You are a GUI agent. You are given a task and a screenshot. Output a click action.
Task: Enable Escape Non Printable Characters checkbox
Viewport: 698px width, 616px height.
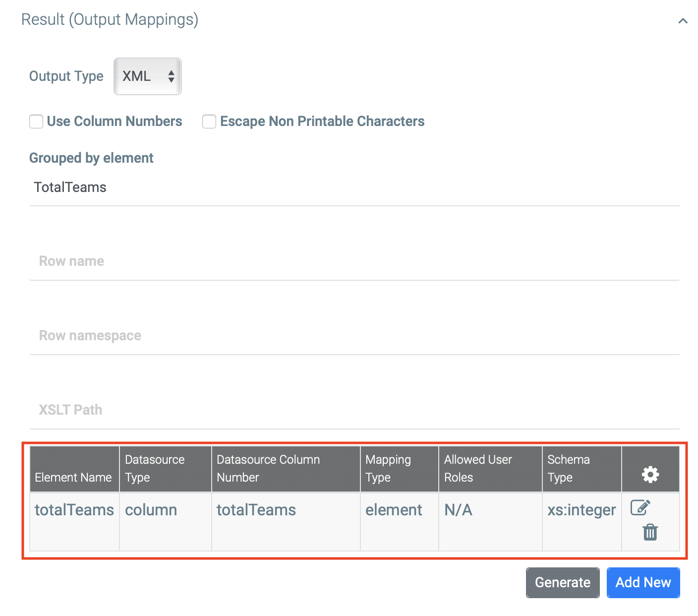point(209,122)
